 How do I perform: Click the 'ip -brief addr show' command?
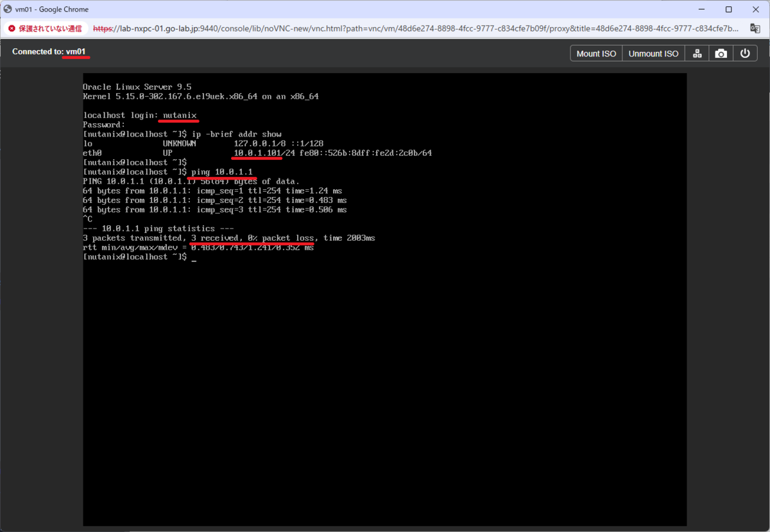coord(236,134)
